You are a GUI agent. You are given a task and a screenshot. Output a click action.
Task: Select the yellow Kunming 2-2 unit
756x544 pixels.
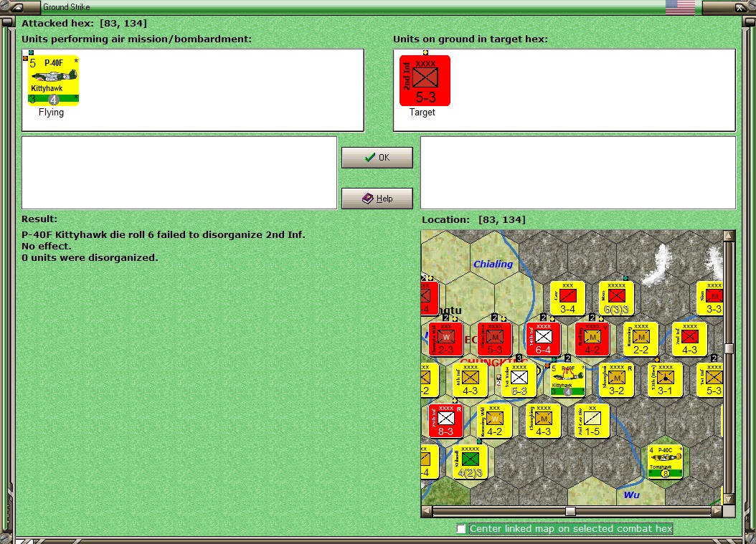(x=641, y=340)
